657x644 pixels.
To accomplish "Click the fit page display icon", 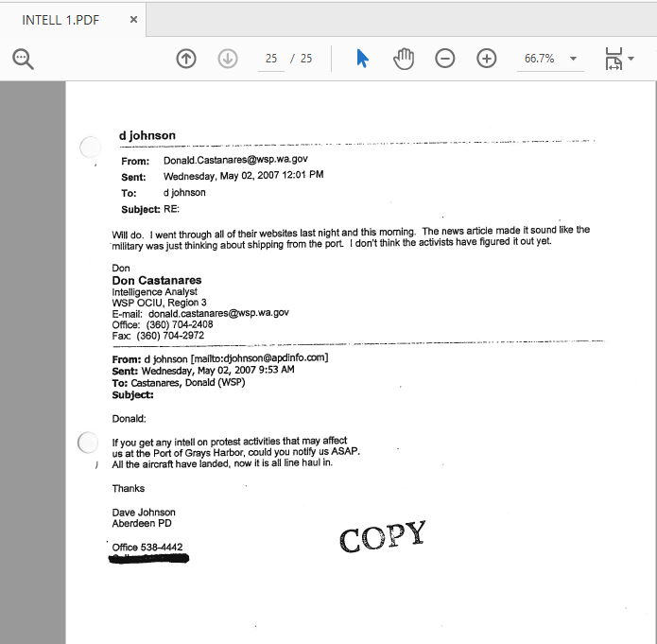I will pyautogui.click(x=614, y=59).
